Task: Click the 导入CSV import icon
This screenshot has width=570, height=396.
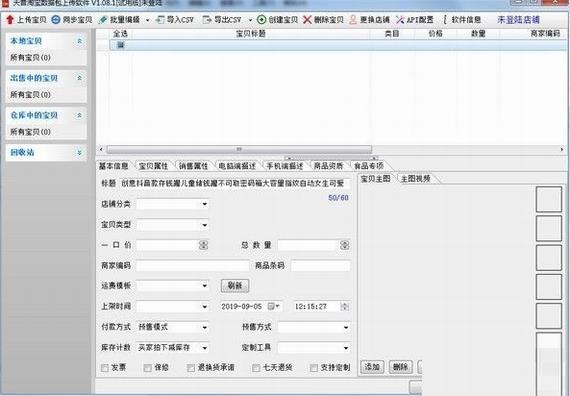Action: [x=160, y=20]
